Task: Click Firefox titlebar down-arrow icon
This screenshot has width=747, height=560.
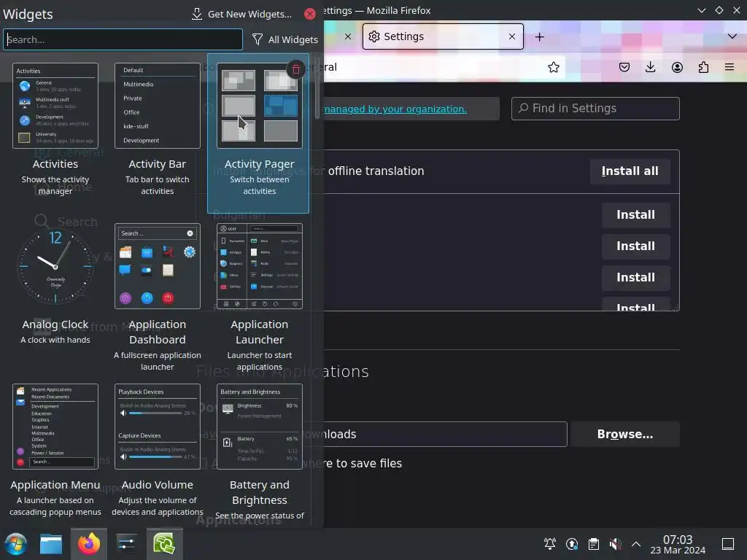Action: (x=701, y=10)
